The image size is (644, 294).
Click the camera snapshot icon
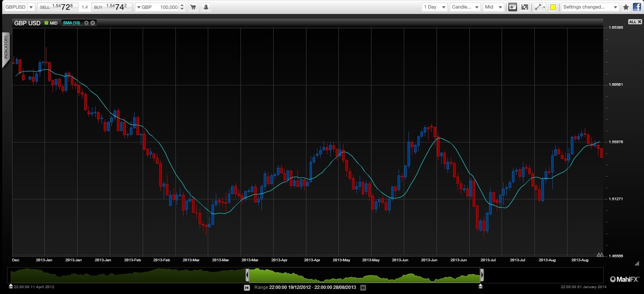point(513,7)
